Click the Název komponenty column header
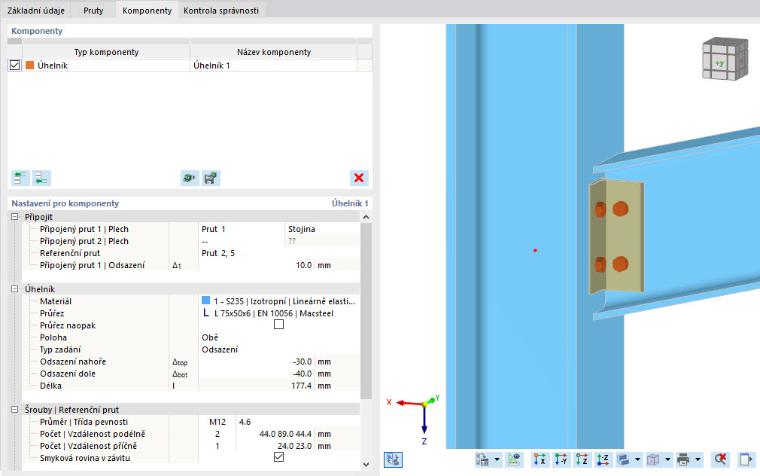Image resolution: width=760 pixels, height=476 pixels. (x=274, y=52)
